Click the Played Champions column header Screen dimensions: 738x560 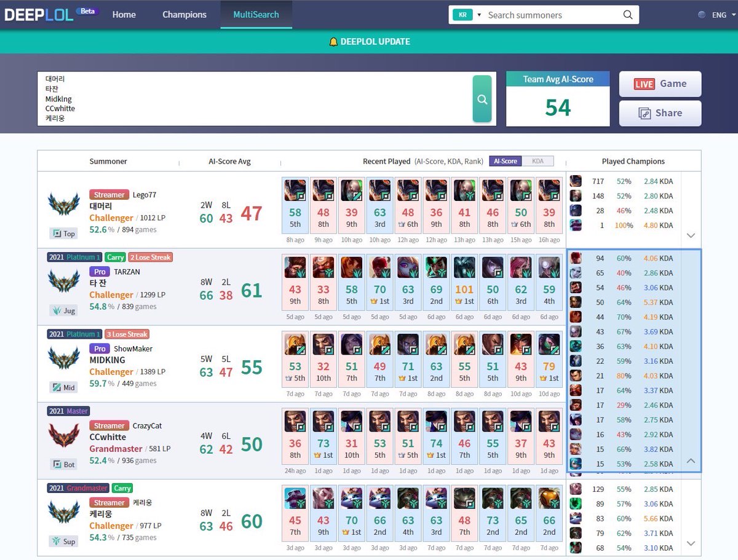633,161
